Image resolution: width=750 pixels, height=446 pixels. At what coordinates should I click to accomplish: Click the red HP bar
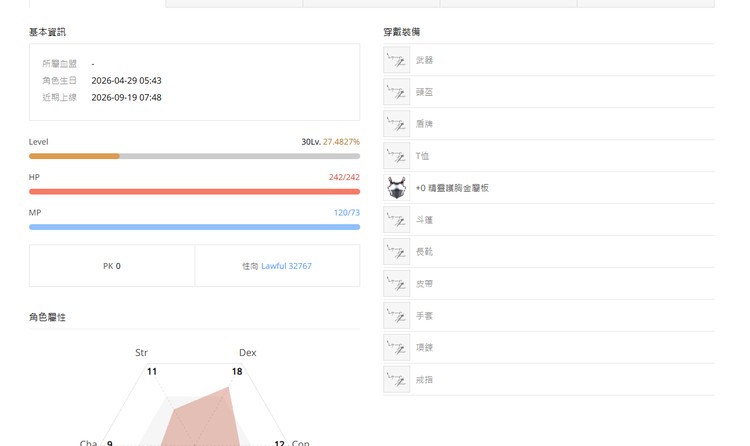194,191
